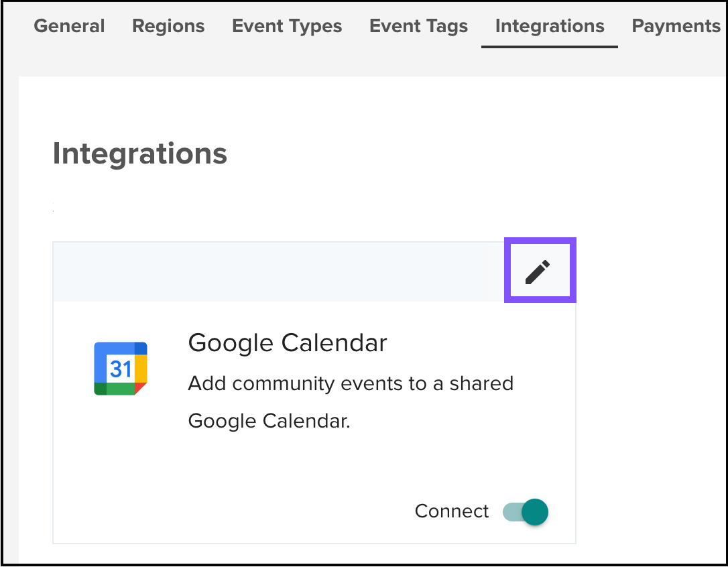Click the underline indicator beneath Integrations tab
The height and width of the screenshot is (567, 728).
[550, 47]
